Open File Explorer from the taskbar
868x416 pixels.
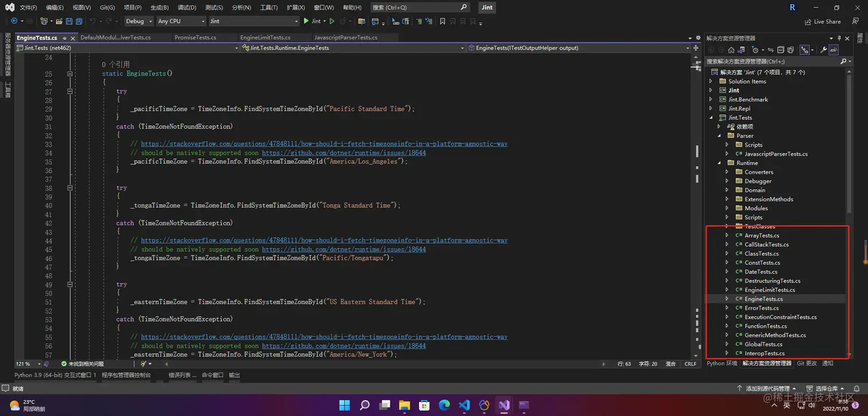[x=404, y=405]
